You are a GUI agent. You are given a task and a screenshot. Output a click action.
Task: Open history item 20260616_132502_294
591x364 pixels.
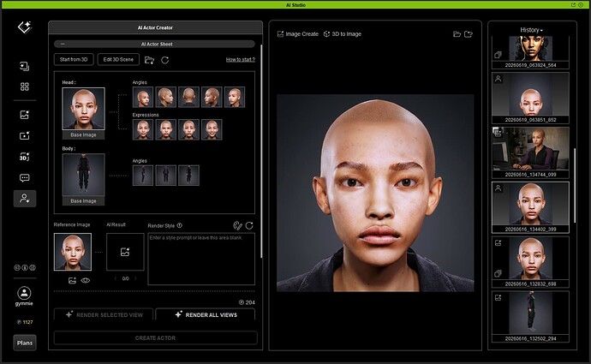[x=530, y=317]
